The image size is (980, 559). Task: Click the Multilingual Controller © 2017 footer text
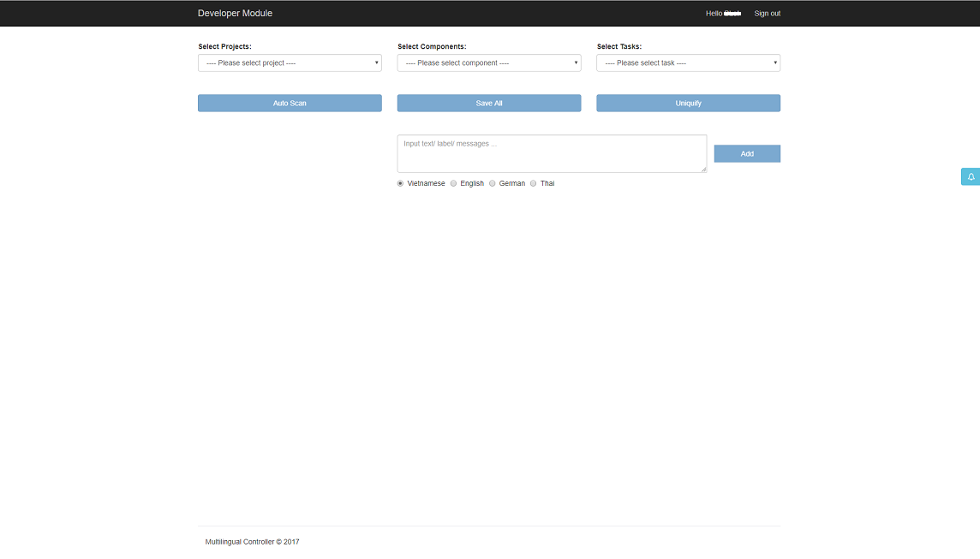point(252,542)
